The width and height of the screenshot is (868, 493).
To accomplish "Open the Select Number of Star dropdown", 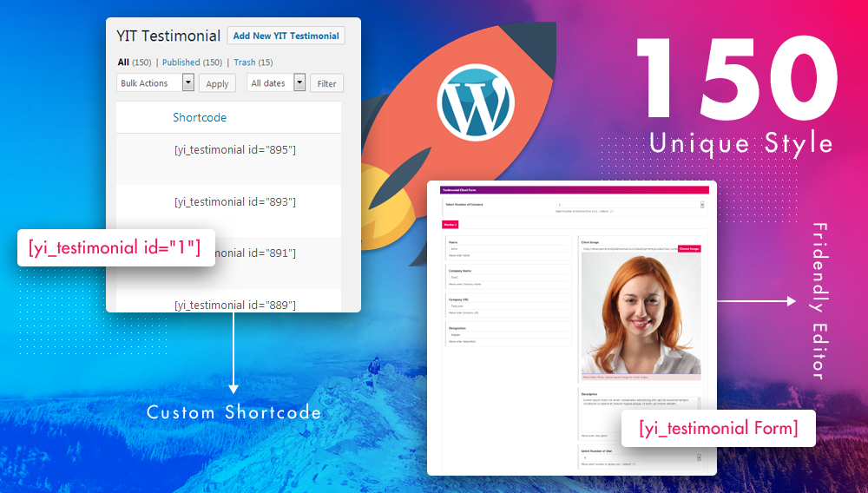I will 641,457.
